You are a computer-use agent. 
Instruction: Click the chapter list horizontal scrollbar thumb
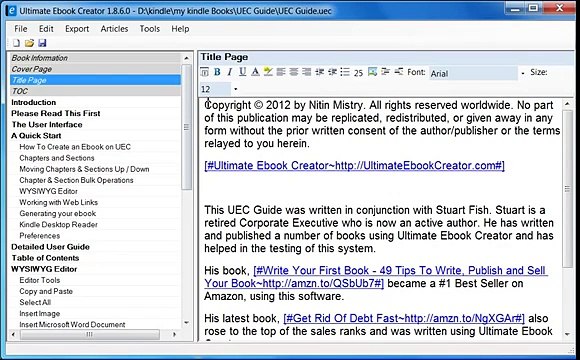90,334
